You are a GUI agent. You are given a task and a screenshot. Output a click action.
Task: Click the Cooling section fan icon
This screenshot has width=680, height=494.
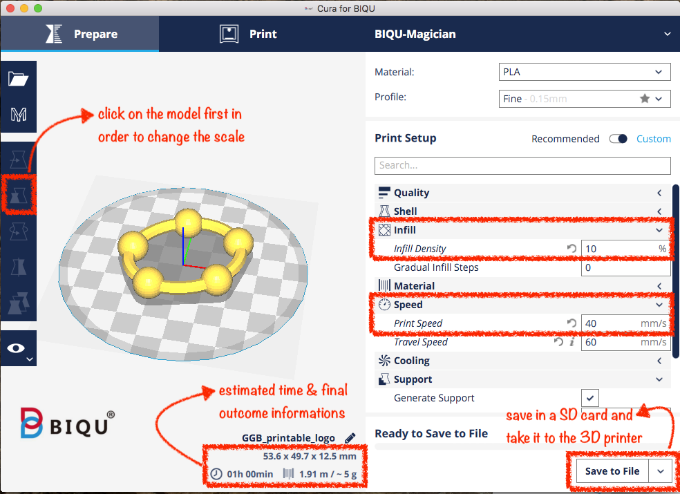(384, 360)
